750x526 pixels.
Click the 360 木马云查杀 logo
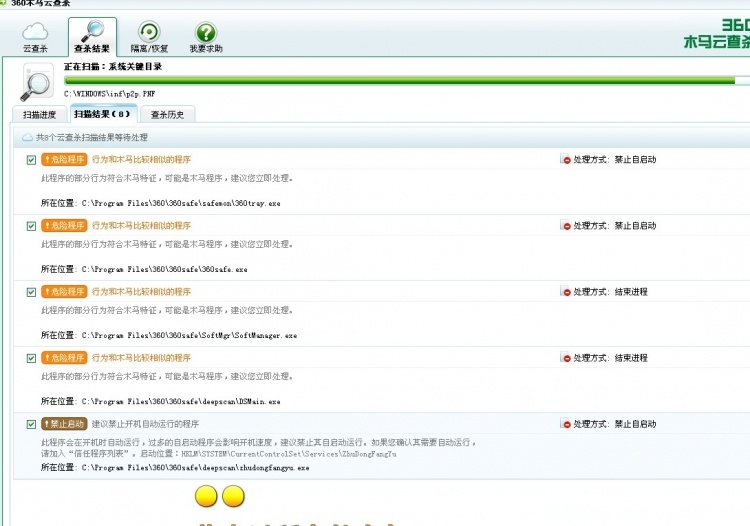tap(717, 33)
